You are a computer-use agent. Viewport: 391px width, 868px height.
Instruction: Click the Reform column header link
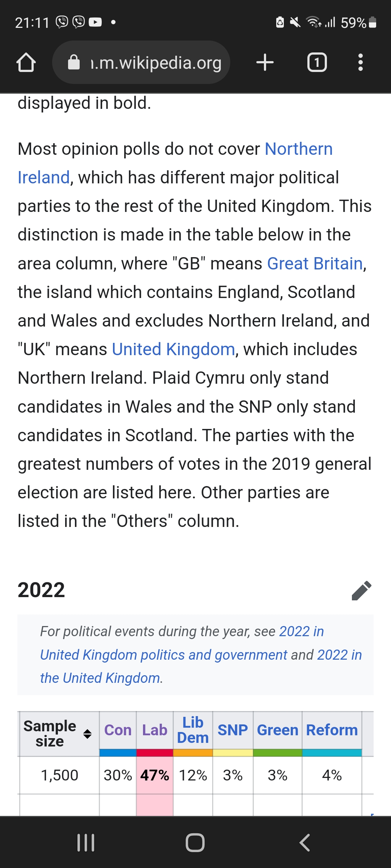(332, 730)
